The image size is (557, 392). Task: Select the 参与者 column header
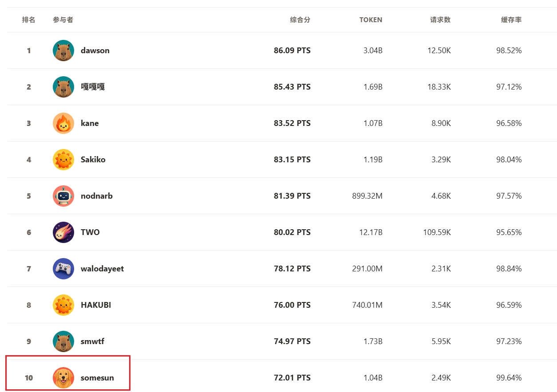63,20
